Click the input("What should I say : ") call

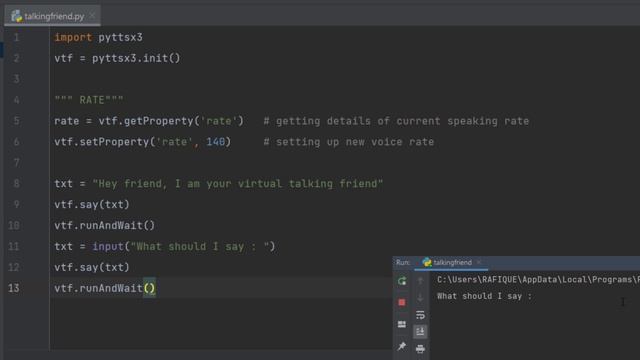(x=184, y=247)
